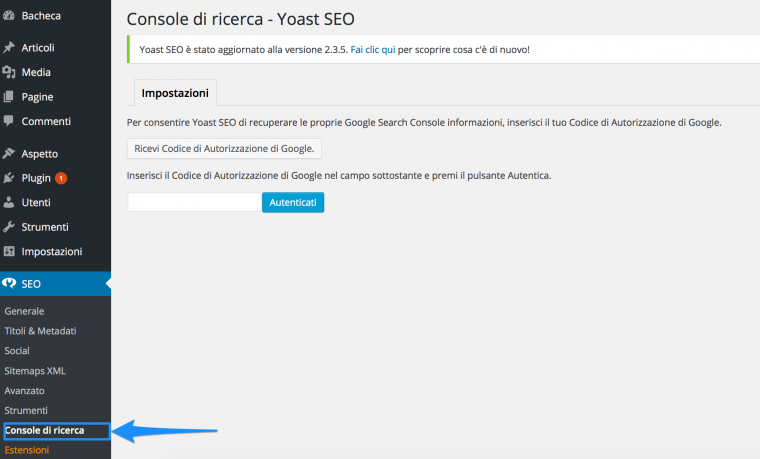This screenshot has height=459, width=760.
Task: Click the Articoli pin icon
Action: [x=9, y=47]
